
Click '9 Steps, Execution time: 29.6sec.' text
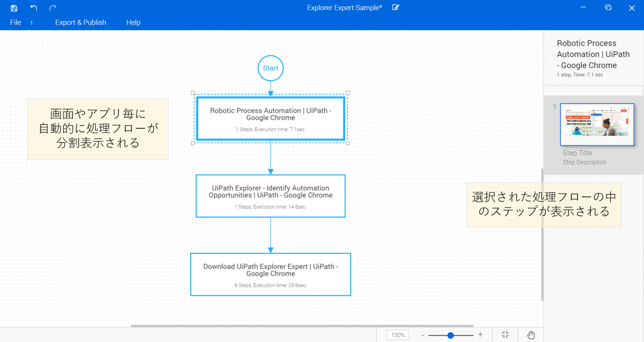click(x=271, y=285)
